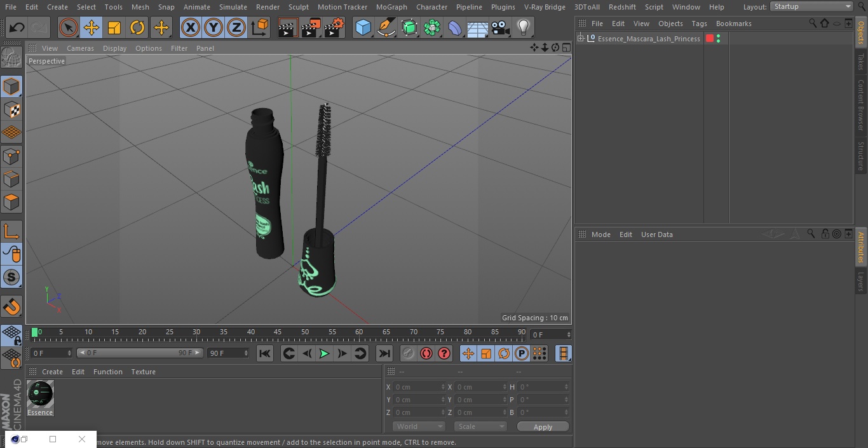868x448 pixels.
Task: Click the Apply coordinates button
Action: click(543, 427)
